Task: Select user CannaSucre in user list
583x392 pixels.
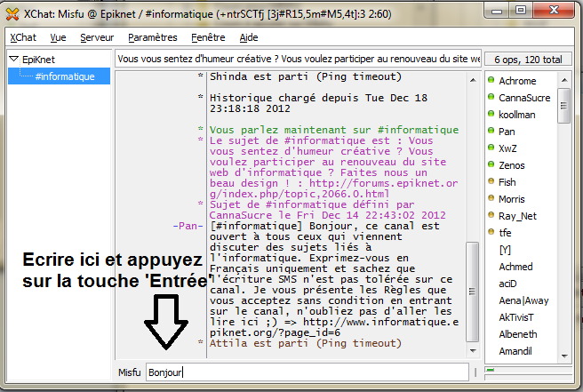Action: coord(524,98)
